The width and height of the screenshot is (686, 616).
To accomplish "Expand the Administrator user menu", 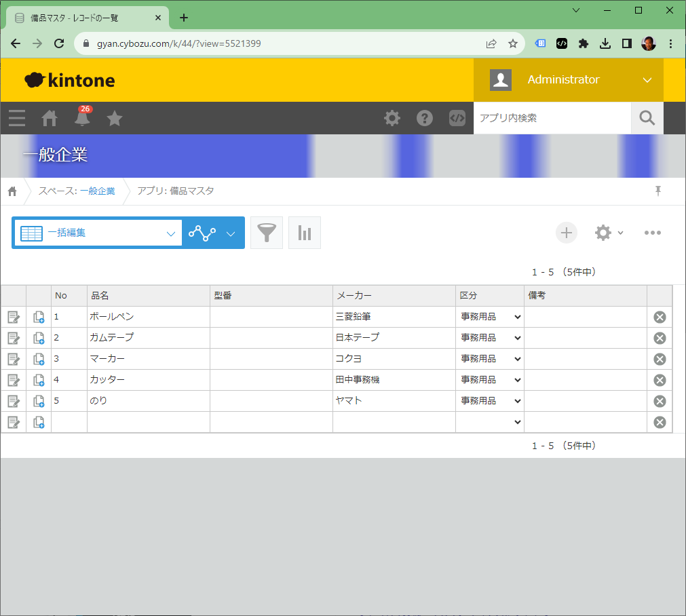I will pyautogui.click(x=569, y=80).
